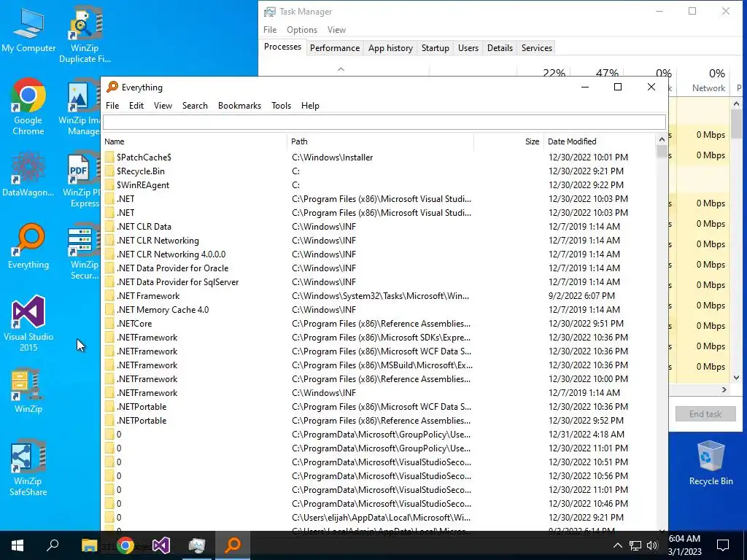This screenshot has height=560, width=747.
Task: Open WinZip PDF Express desktop shortcut
Action: tap(81, 181)
